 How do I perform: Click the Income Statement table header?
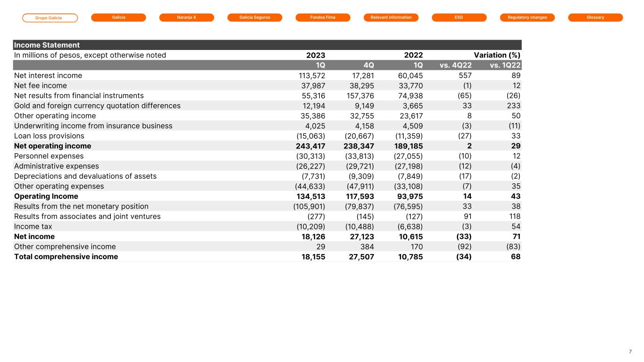pos(47,45)
